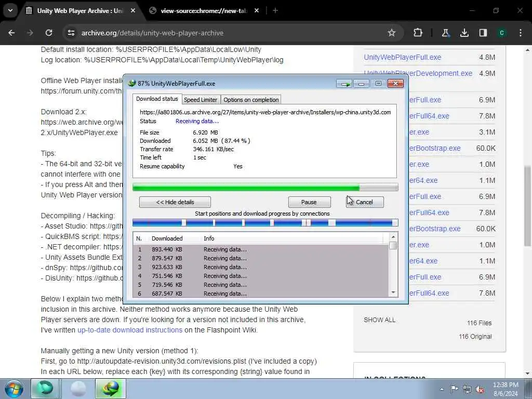The height and width of the screenshot is (399, 532).
Task: Maximize the IDM download dialog
Action: [x=378, y=84]
